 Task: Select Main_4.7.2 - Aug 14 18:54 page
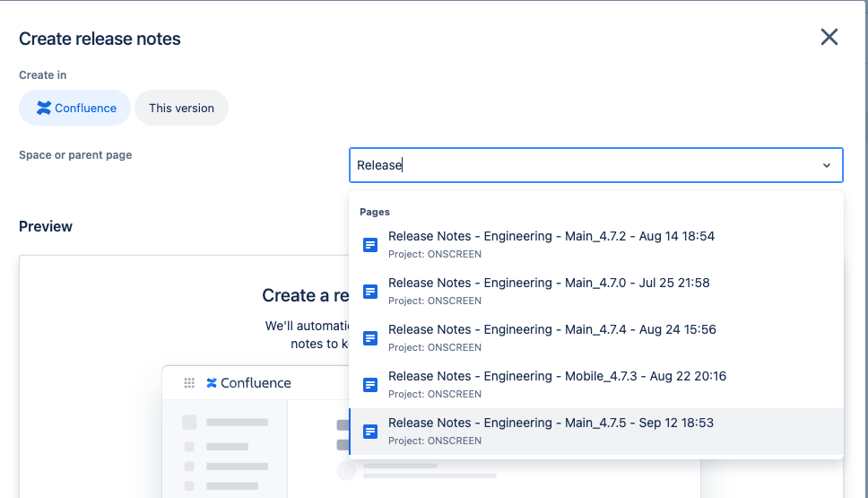tap(596, 245)
